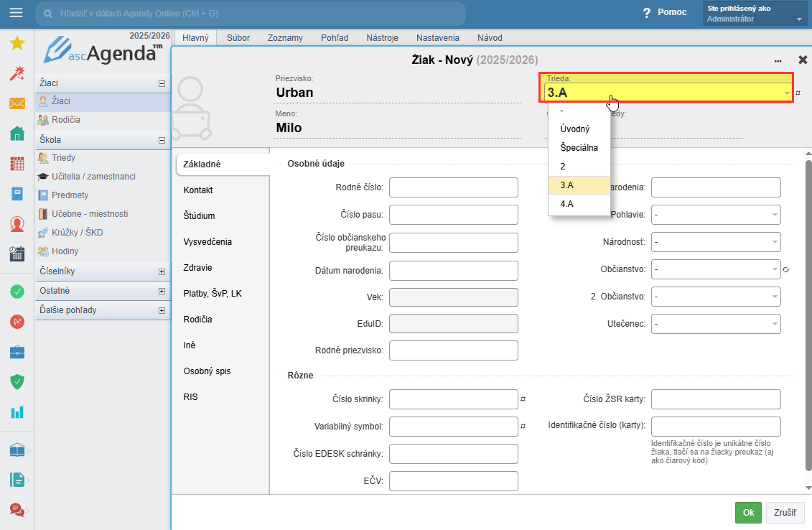This screenshot has width=812, height=530.
Task: Click the green house icon in sidebar
Action: point(17,134)
